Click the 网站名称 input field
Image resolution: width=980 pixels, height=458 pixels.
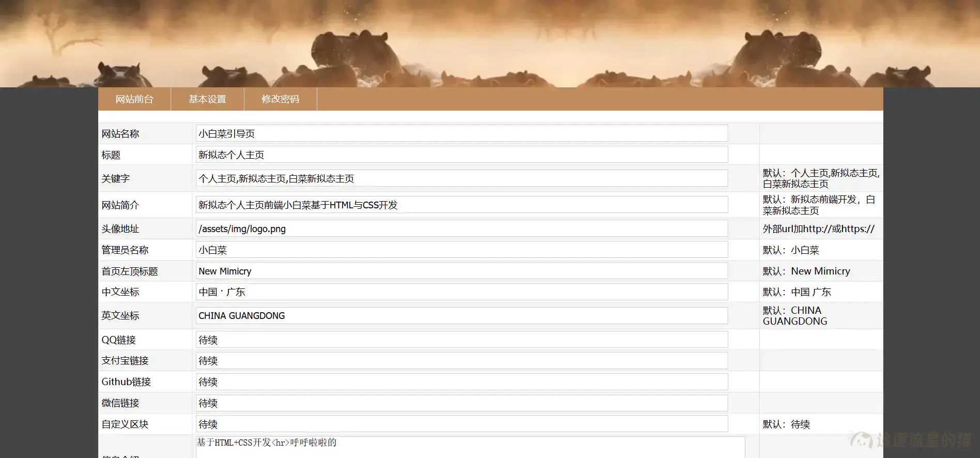[462, 133]
